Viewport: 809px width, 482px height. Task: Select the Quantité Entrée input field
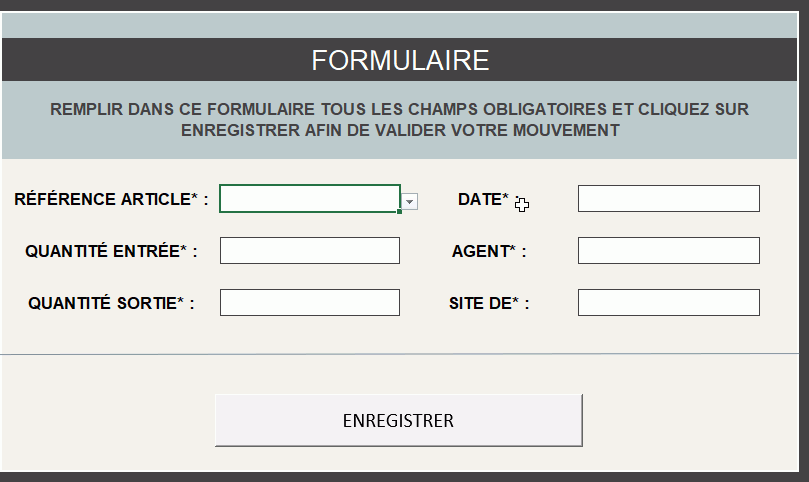click(309, 250)
